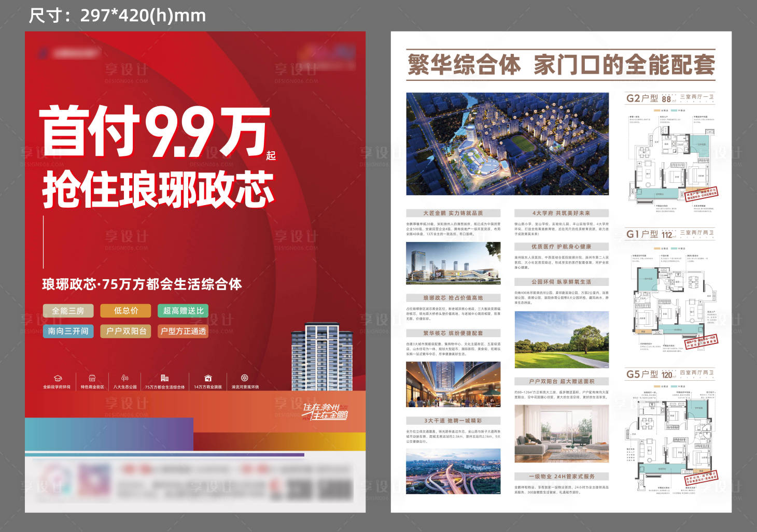
Task: Click the 琅琊政芯·75万方都会生活综合体 subtitle
Action: (x=142, y=284)
